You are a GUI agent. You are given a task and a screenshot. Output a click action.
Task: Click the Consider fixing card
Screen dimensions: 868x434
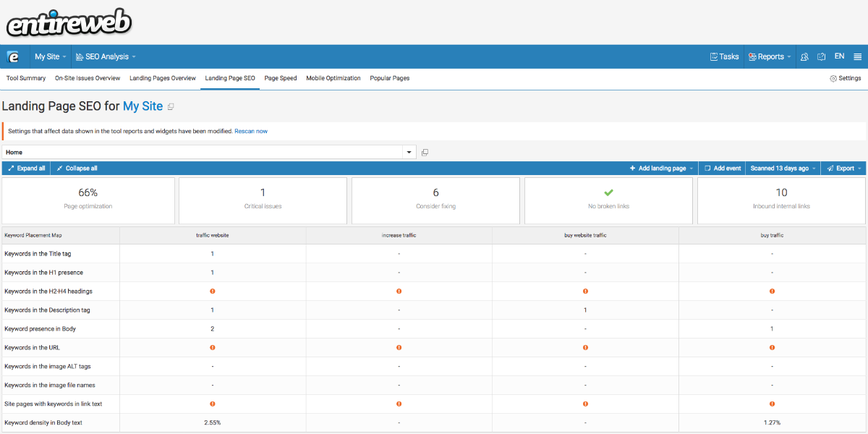tap(435, 200)
